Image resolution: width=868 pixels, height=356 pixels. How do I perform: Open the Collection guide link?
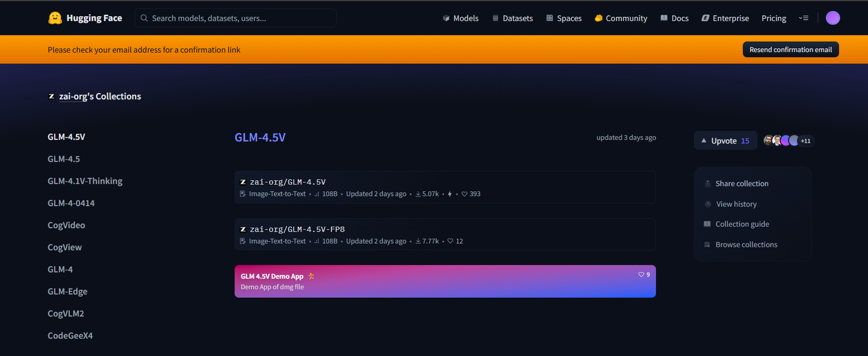pyautogui.click(x=736, y=224)
